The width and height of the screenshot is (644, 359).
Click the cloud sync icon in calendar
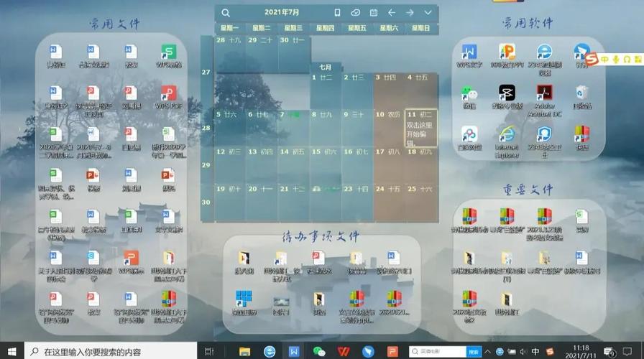pos(355,13)
